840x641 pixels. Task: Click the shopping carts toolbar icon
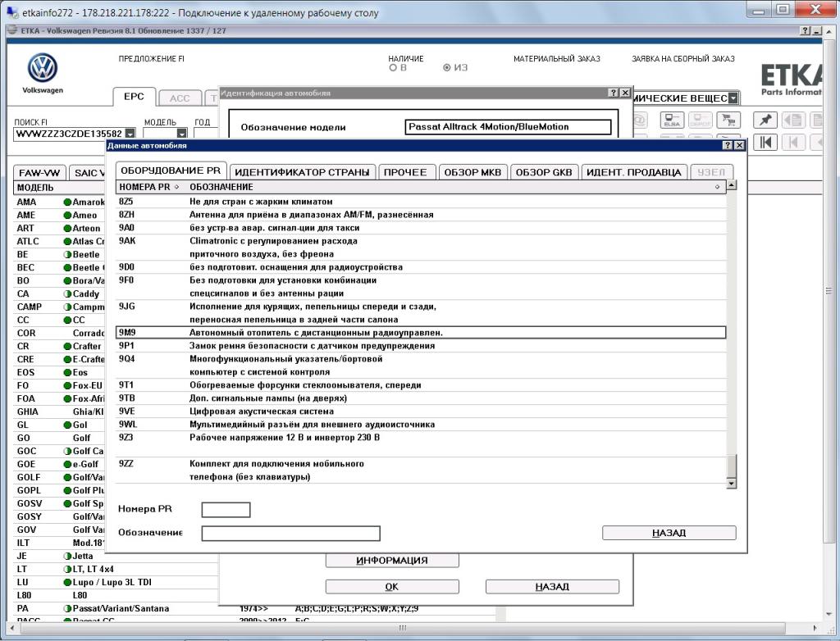click(x=728, y=120)
